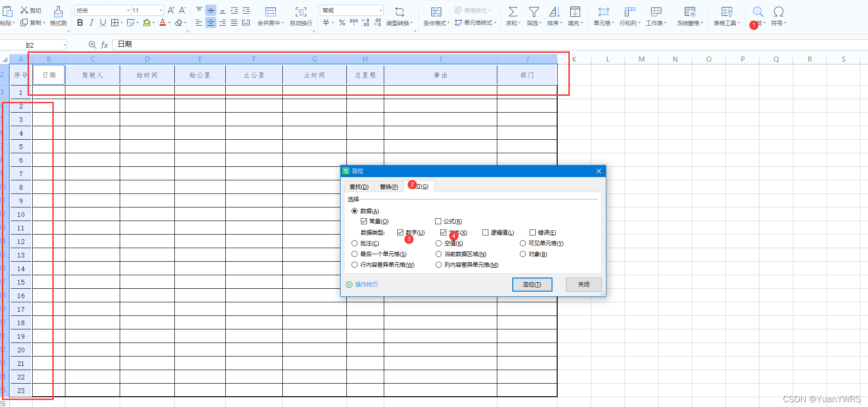Click the AutoSum (求和) sigma icon
Image resolution: width=868 pixels, height=407 pixels.
pyautogui.click(x=512, y=12)
